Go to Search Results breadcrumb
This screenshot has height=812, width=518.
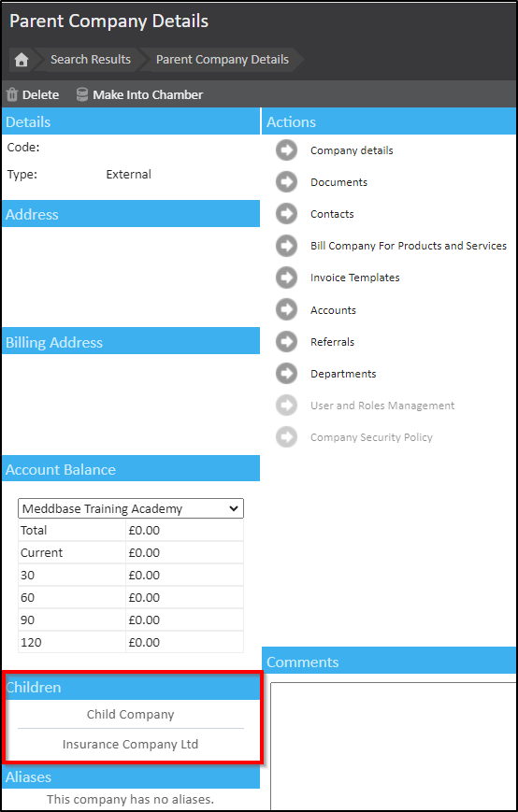[91, 60]
